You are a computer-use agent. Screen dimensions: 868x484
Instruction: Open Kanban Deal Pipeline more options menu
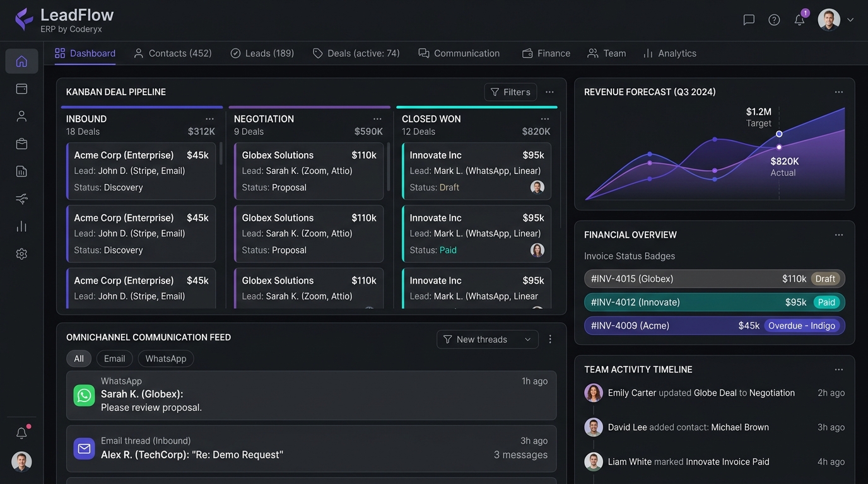coord(550,92)
